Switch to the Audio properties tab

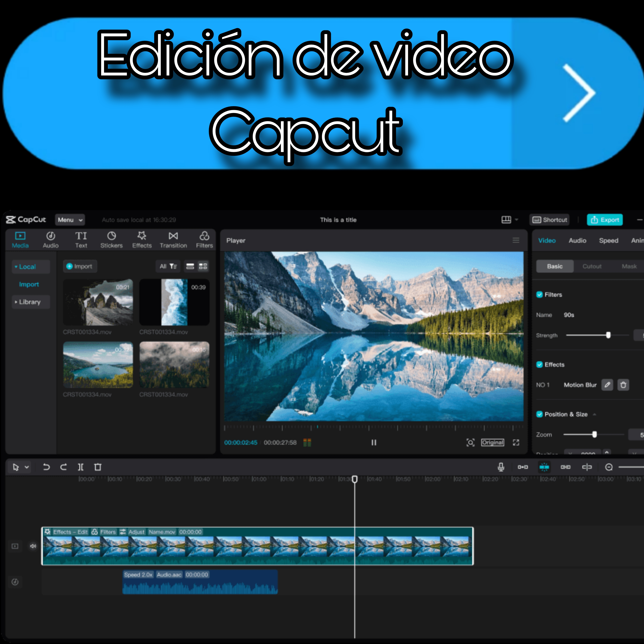pos(577,240)
